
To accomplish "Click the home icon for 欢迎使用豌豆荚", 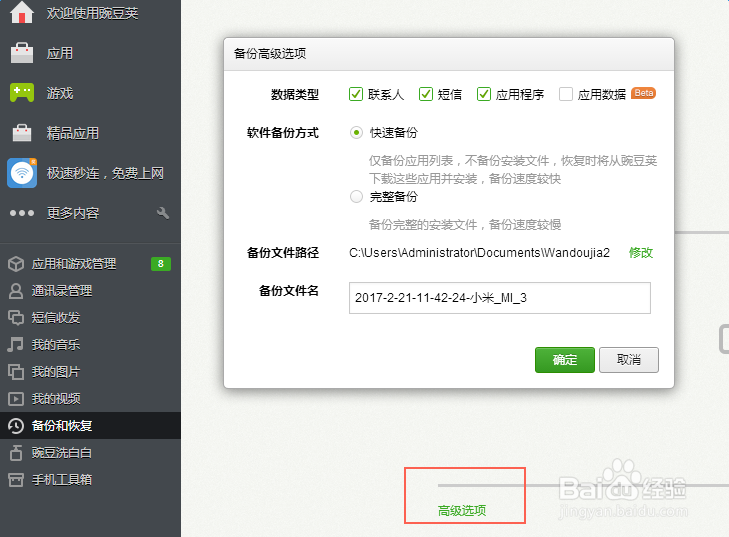I will click(x=21, y=13).
